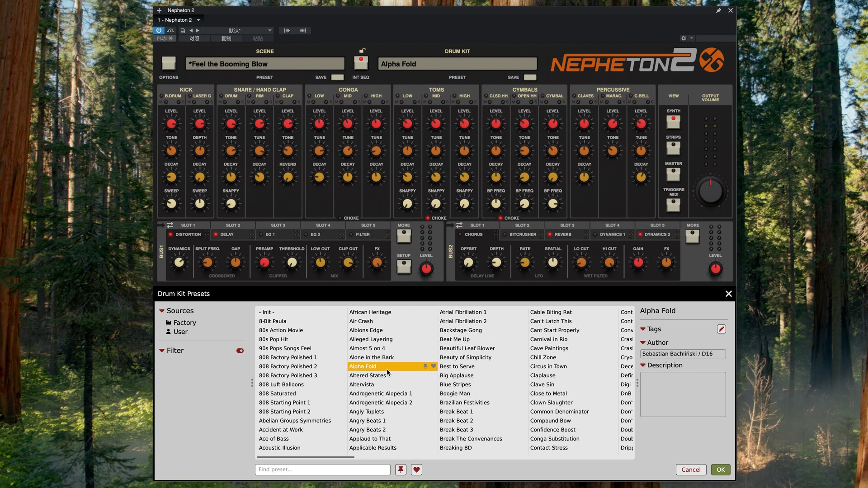Image resolution: width=868 pixels, height=488 pixels.
Task: Open the plugin window gear settings
Action: click(684, 38)
